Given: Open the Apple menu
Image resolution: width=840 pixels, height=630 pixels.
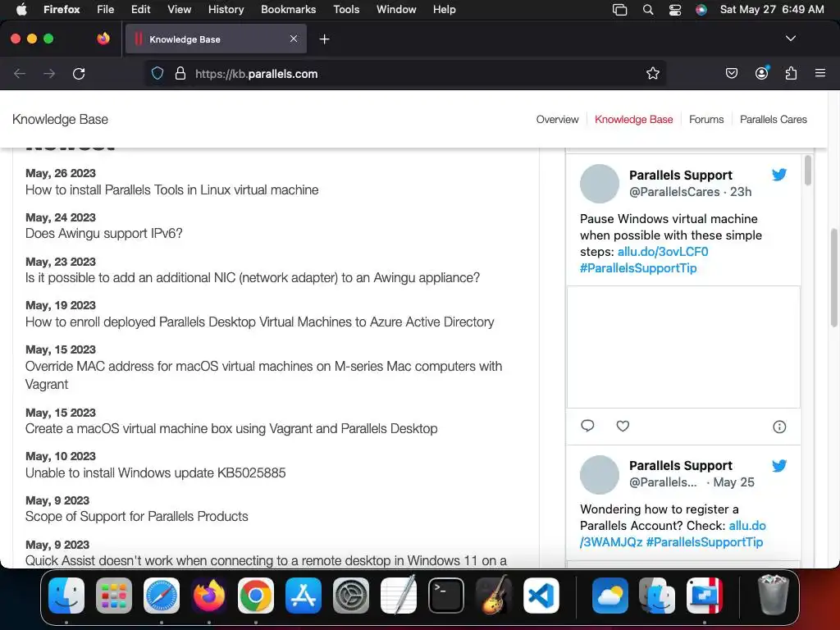Looking at the screenshot, I should tap(21, 10).
